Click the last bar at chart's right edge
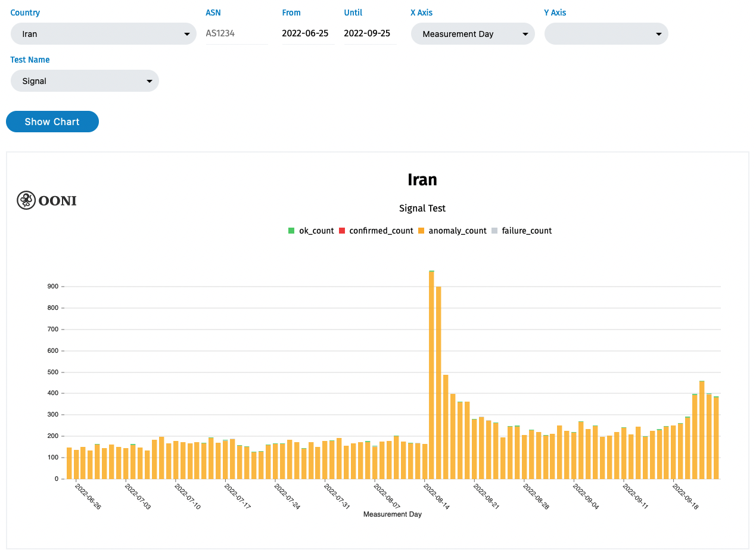Image resolution: width=756 pixels, height=550 pixels. (x=716, y=438)
